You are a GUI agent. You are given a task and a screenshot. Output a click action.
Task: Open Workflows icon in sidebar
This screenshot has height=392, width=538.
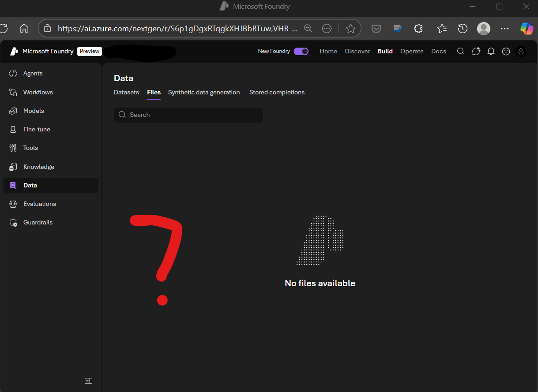13,92
